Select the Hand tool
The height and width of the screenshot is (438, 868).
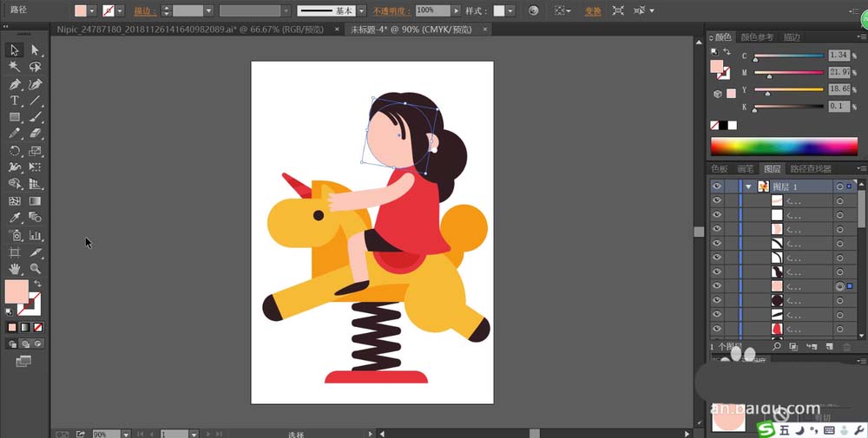(x=15, y=269)
